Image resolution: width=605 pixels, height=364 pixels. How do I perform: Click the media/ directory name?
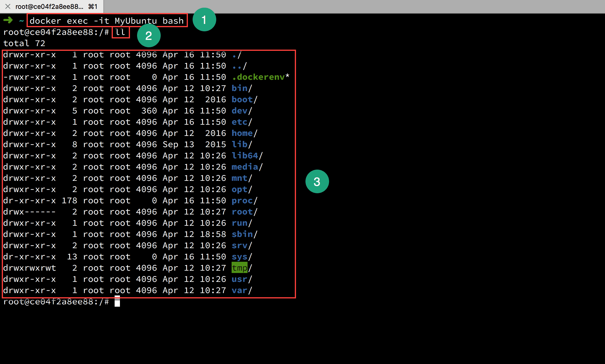(x=247, y=167)
